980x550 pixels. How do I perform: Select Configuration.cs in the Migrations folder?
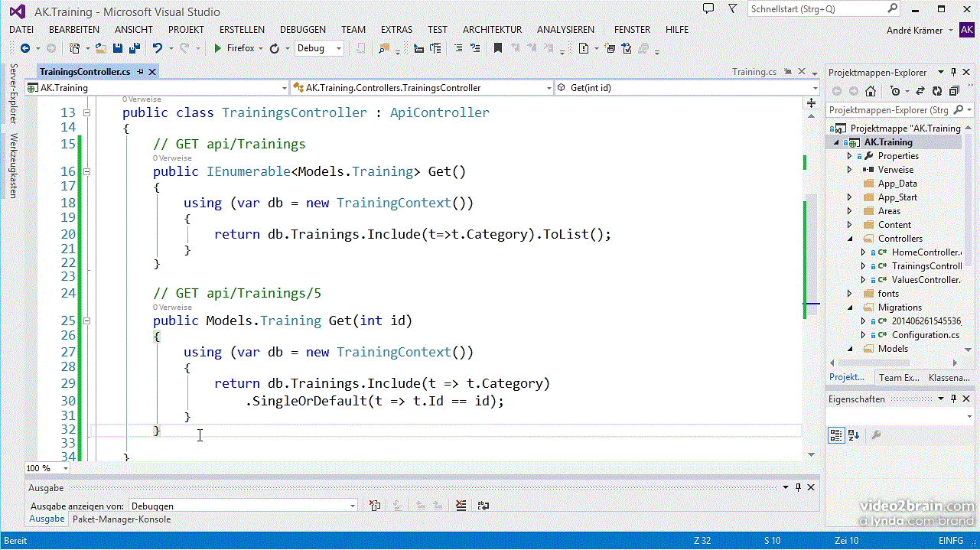pos(925,335)
